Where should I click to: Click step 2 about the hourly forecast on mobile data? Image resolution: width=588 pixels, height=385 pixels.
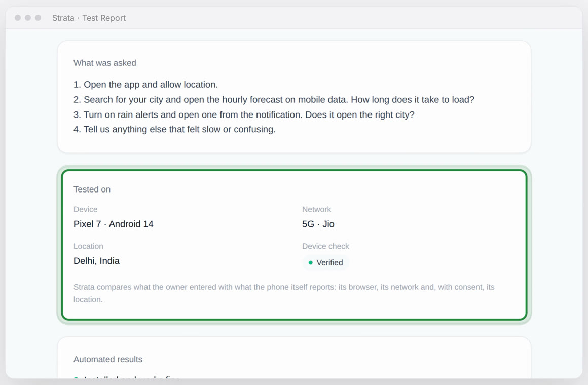point(274,100)
